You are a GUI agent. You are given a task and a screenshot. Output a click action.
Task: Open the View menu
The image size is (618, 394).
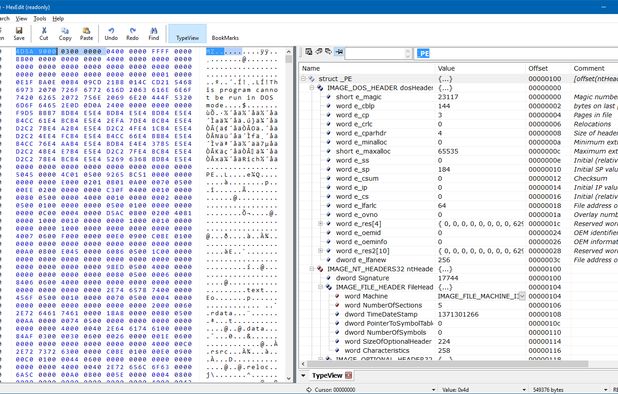point(21,19)
